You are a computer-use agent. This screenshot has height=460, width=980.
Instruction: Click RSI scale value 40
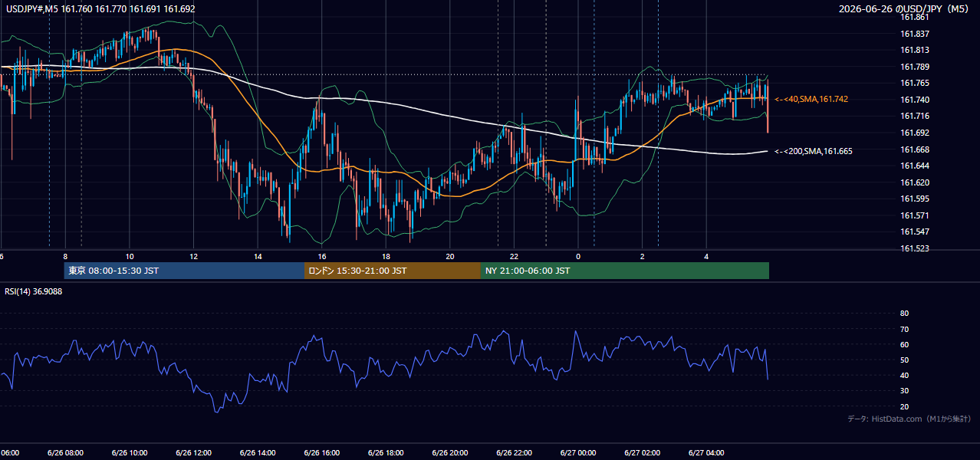coord(904,375)
